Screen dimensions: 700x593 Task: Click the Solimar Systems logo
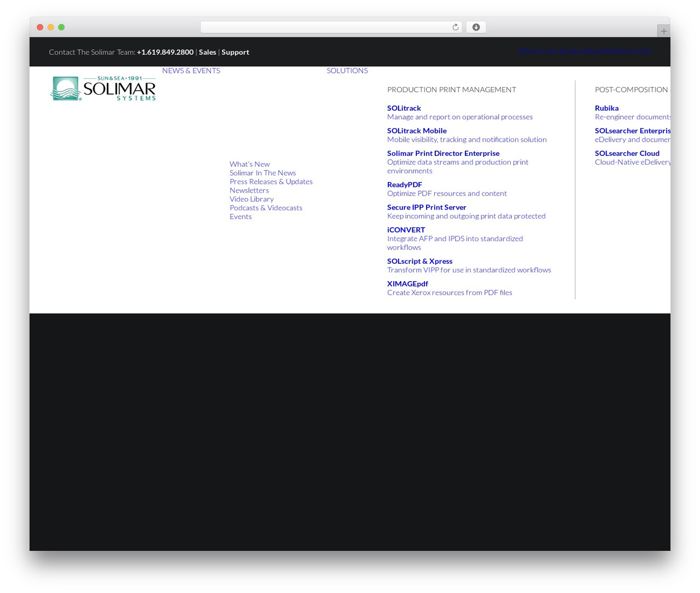coord(103,88)
